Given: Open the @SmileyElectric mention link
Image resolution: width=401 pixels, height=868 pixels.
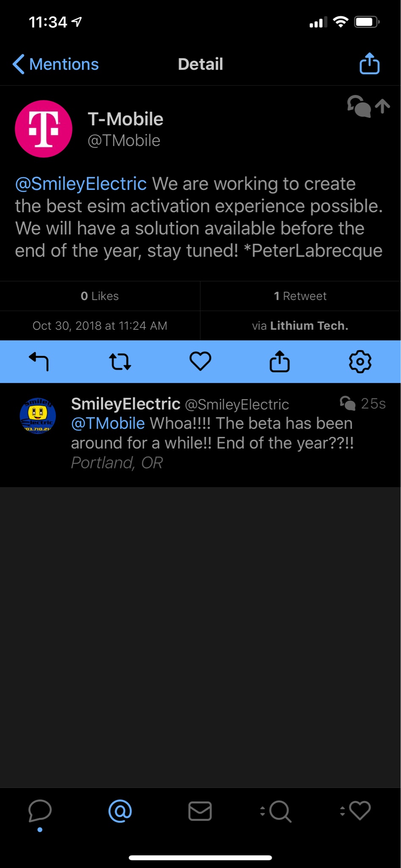Looking at the screenshot, I should pos(81,184).
